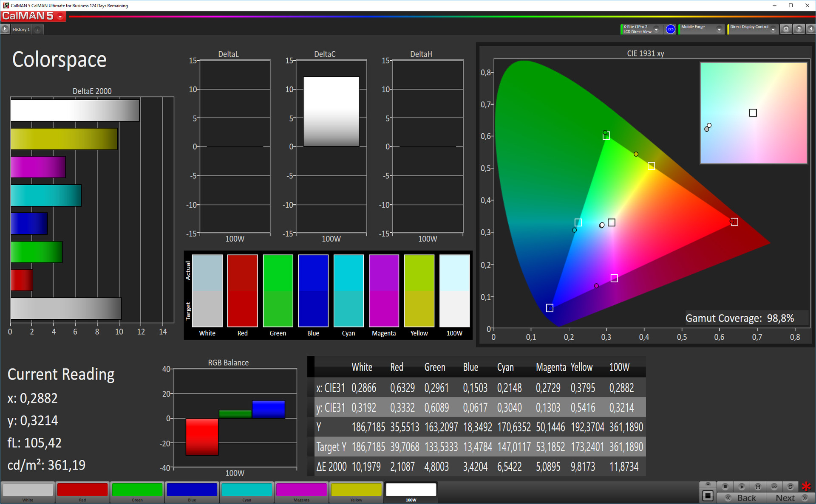Click the fL: 105,42 current reading
The image size is (816, 504).
tap(34, 443)
